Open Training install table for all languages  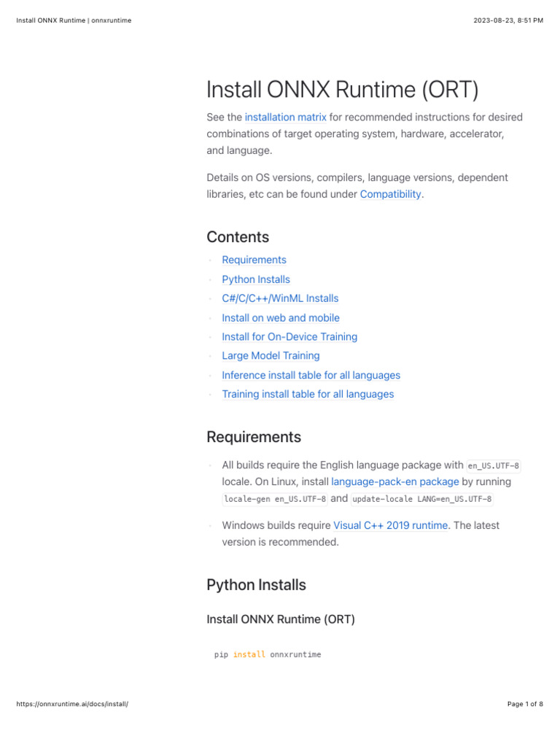click(308, 395)
